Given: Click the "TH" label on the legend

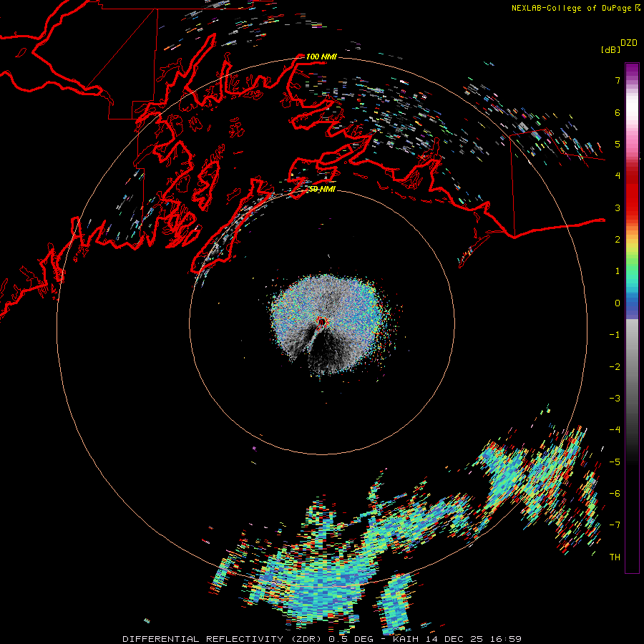Looking at the screenshot, I should 615,557.
